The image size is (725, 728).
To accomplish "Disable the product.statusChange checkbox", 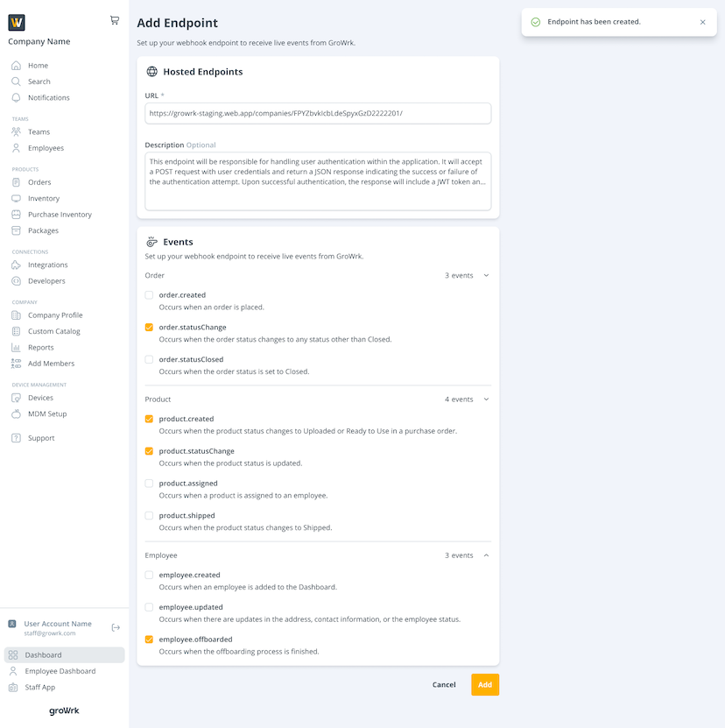I will 148,450.
